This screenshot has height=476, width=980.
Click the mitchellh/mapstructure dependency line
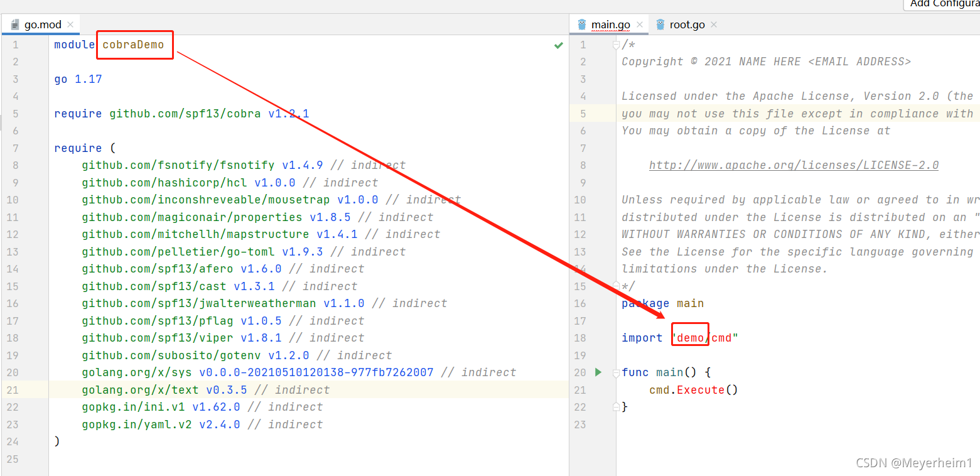tap(261, 234)
